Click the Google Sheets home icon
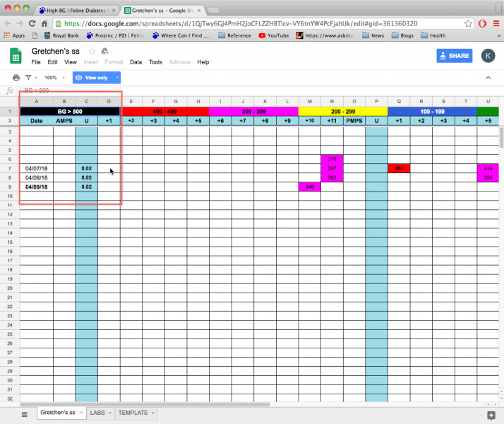Screen dimensions: 504x424 (15, 56)
